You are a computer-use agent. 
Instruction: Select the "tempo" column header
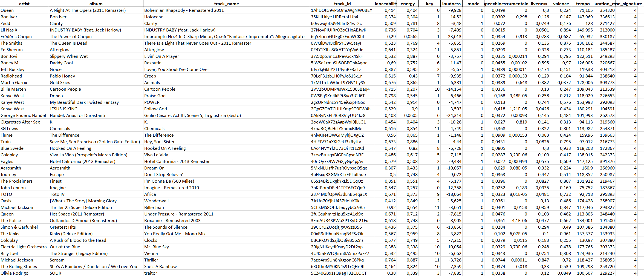tap(583, 4)
